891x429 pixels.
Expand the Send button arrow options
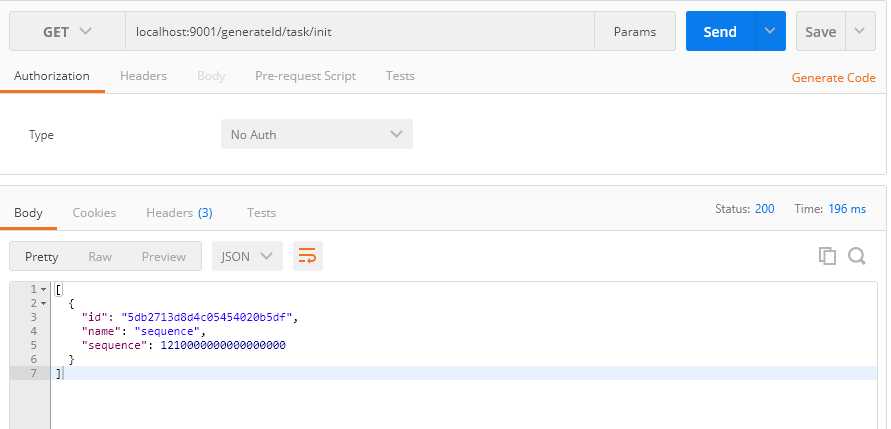coord(769,31)
